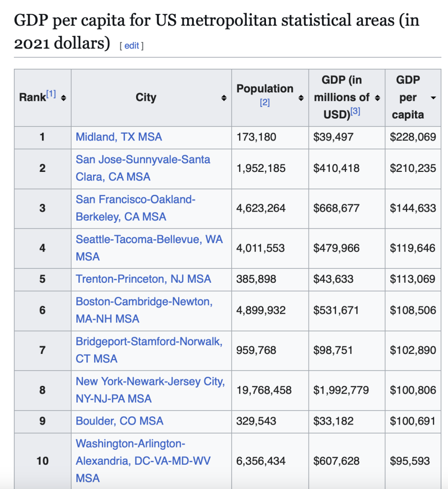Sort by GDP in millions column arrows
This screenshot has width=448, height=489.
377,98
